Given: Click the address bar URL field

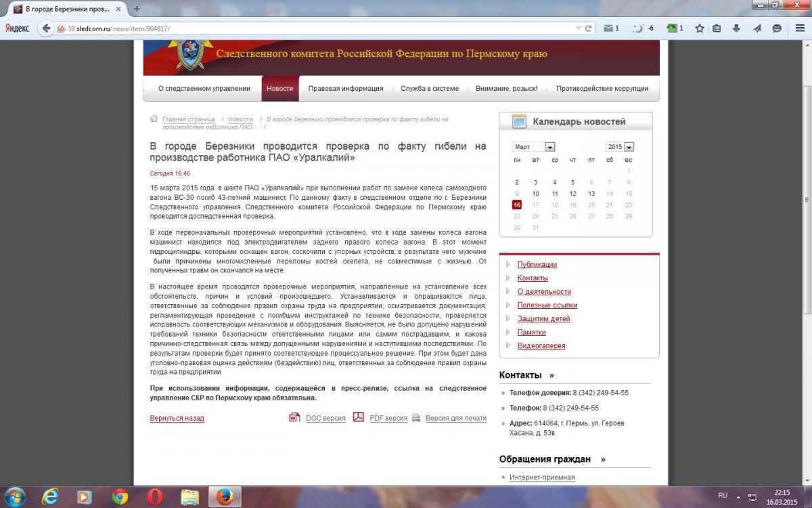Looking at the screenshot, I should pyautogui.click(x=304, y=28).
